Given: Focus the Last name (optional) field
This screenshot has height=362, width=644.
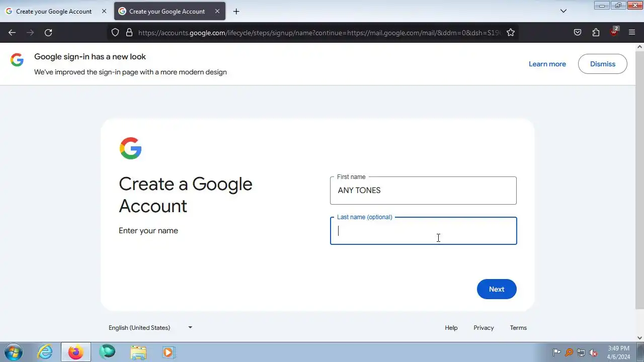Looking at the screenshot, I should 423,231.
